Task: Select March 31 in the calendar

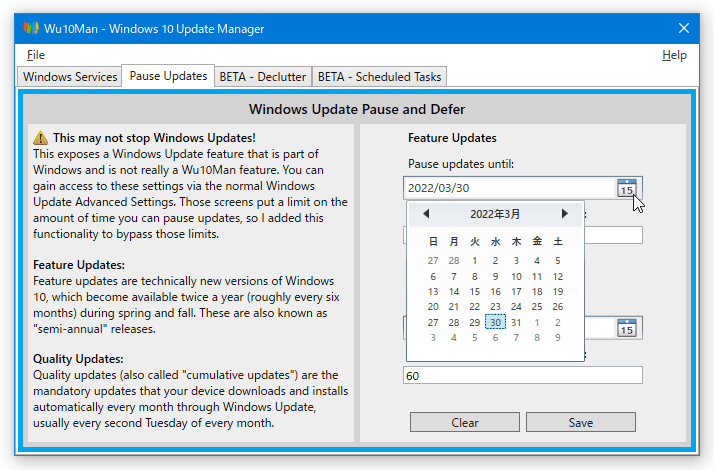Action: point(516,322)
